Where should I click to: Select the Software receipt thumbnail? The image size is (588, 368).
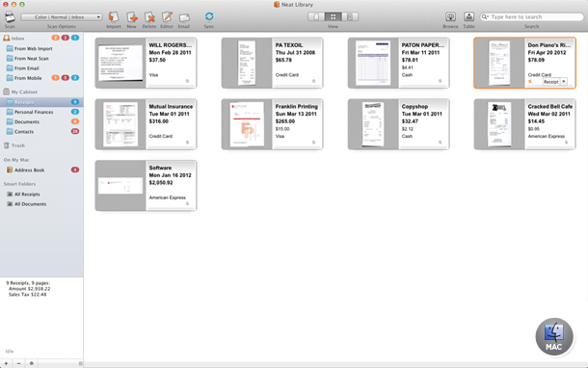pyautogui.click(x=120, y=186)
